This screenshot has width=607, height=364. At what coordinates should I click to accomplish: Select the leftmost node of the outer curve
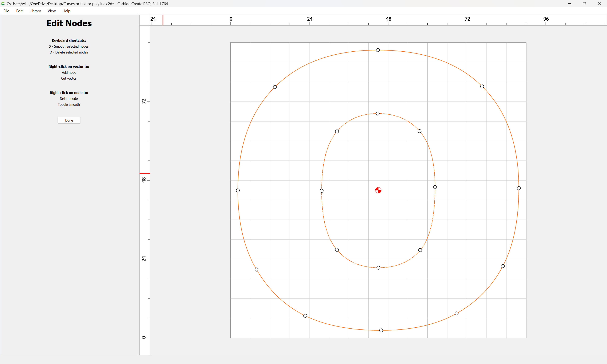[x=238, y=190]
